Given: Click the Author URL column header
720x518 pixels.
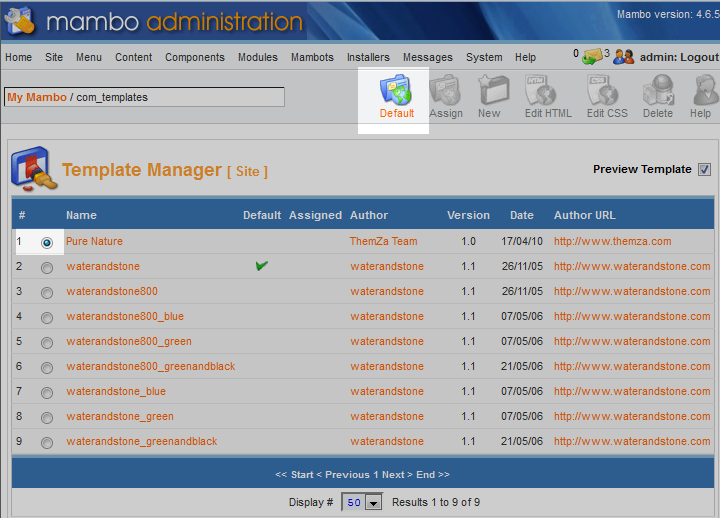Looking at the screenshot, I should (585, 215).
